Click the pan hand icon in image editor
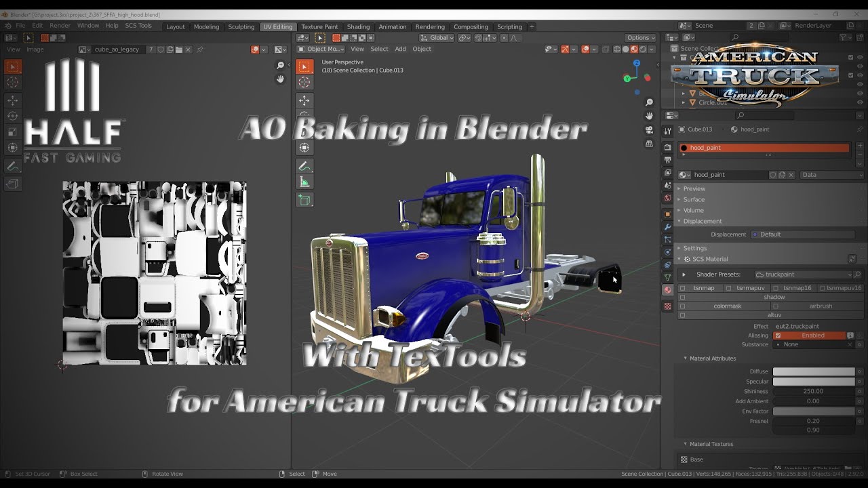The width and height of the screenshot is (868, 488). coord(280,79)
